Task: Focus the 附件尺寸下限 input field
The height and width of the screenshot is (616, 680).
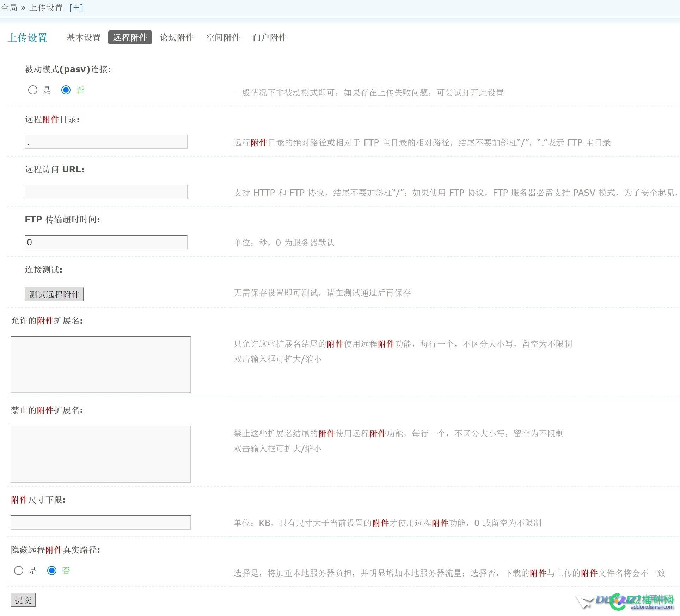Action: point(101,523)
